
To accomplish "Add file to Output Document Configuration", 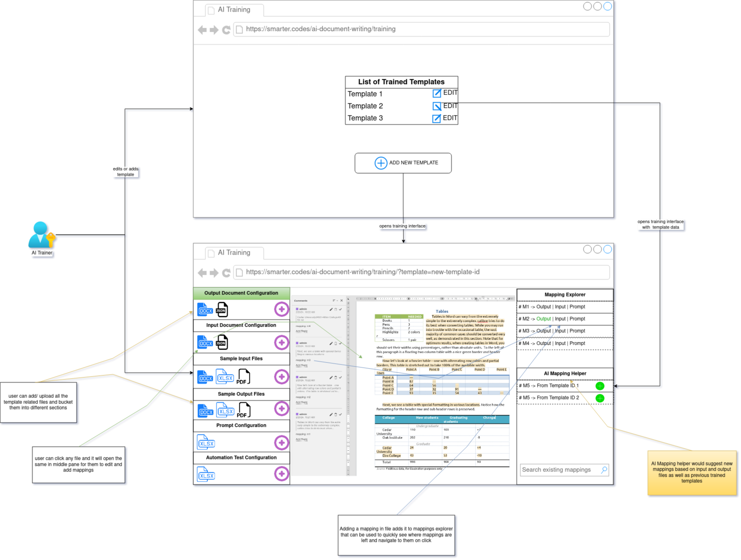I will pos(281,309).
